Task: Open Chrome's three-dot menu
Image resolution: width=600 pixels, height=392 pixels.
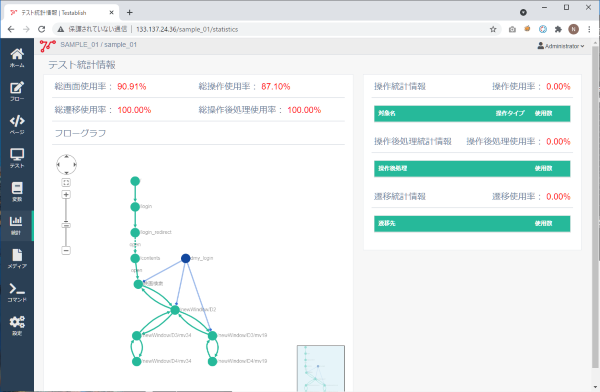Action: 589,29
